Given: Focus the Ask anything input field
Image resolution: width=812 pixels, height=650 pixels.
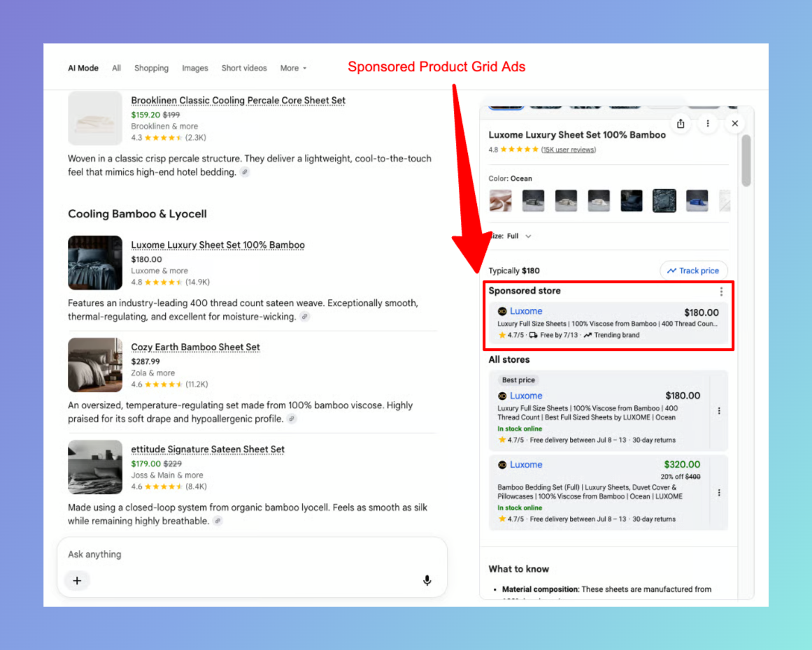Looking at the screenshot, I should pos(252,554).
